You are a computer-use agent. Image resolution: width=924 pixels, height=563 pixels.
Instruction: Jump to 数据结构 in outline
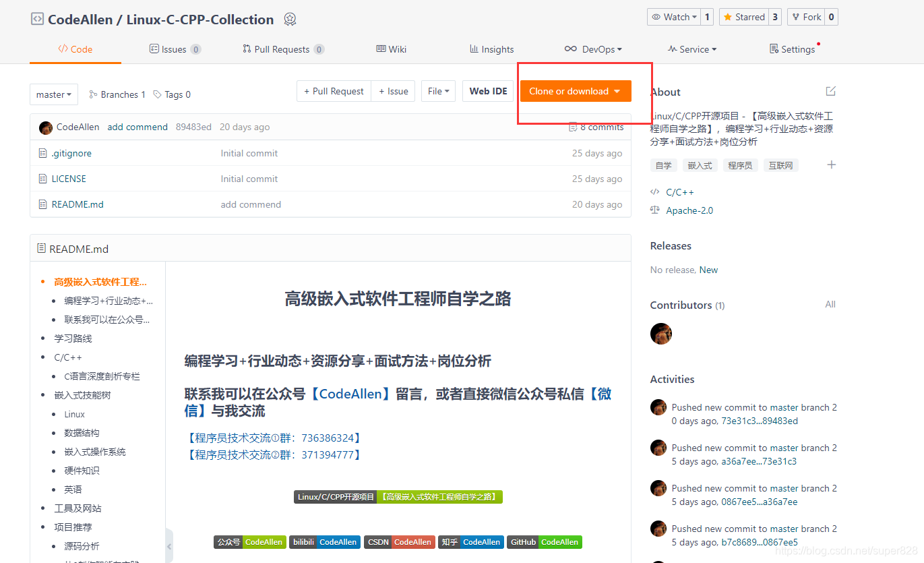[82, 433]
